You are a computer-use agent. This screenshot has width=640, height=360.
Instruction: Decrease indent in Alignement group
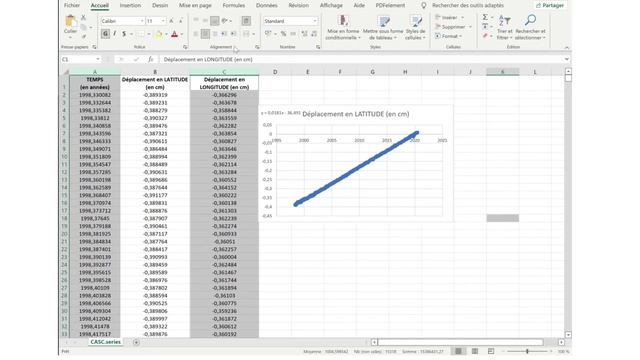224,34
